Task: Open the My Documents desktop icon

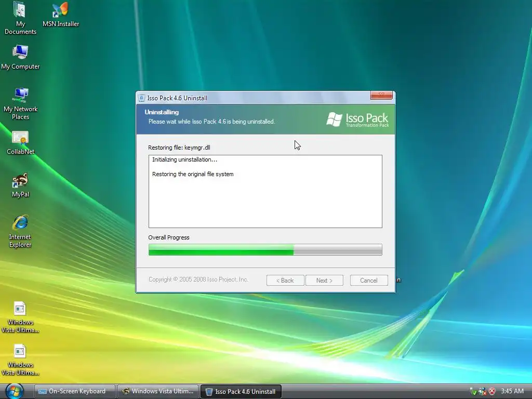Action: [x=20, y=18]
